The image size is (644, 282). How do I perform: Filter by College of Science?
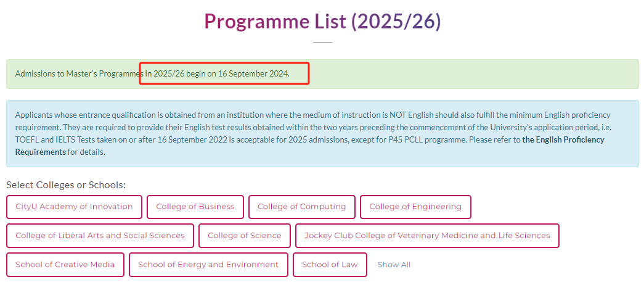point(245,236)
